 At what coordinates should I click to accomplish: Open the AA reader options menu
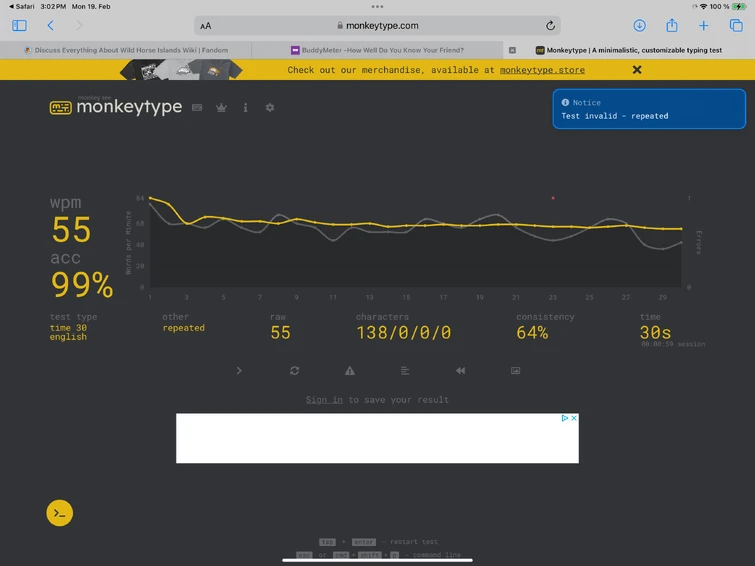tap(206, 26)
